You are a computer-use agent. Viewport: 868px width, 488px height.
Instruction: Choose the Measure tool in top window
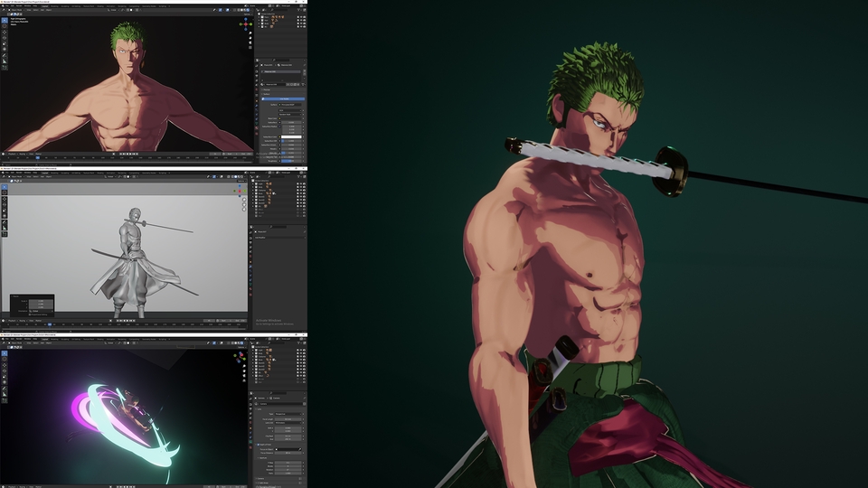[x=5, y=61]
